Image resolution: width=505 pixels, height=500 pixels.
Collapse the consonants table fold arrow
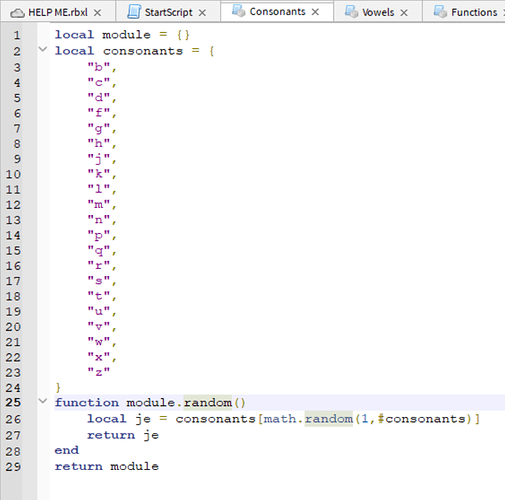tap(43, 50)
